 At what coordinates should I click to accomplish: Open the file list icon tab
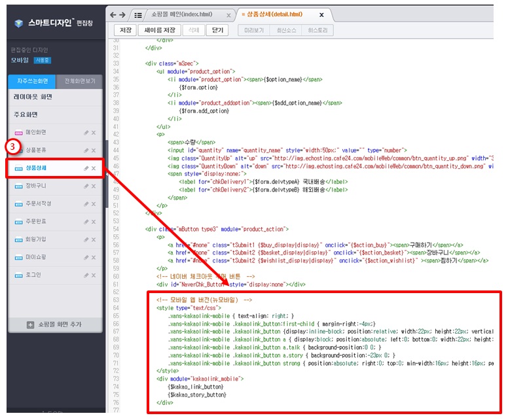pyautogui.click(x=138, y=15)
